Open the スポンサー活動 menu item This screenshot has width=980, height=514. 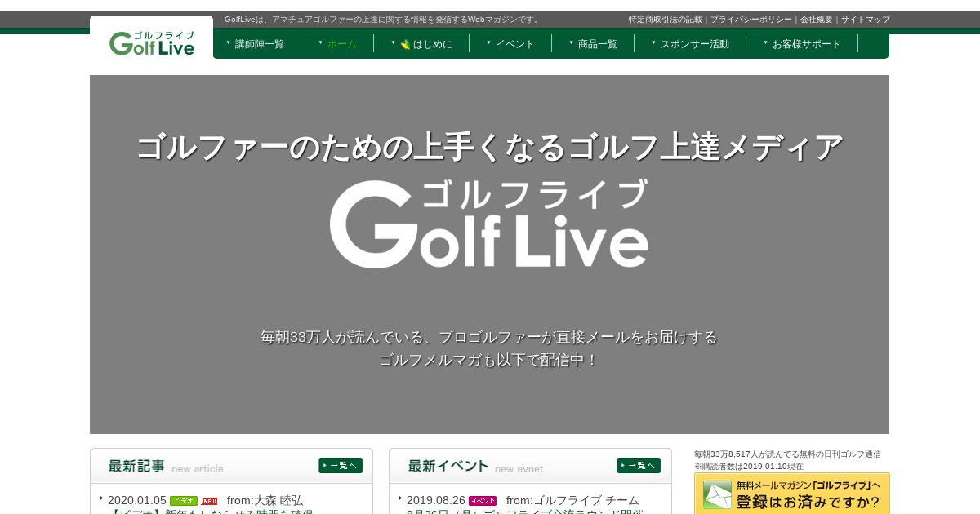pos(694,44)
